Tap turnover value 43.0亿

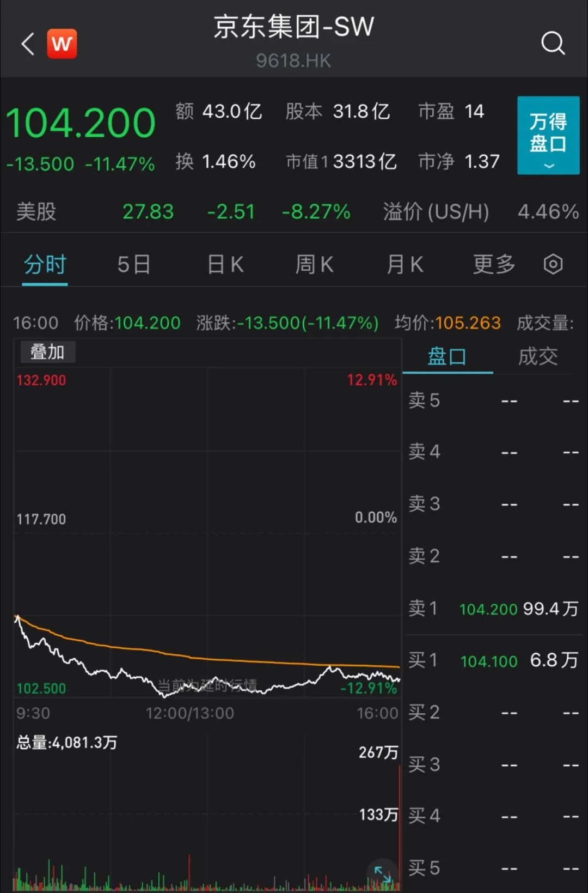coord(232,112)
